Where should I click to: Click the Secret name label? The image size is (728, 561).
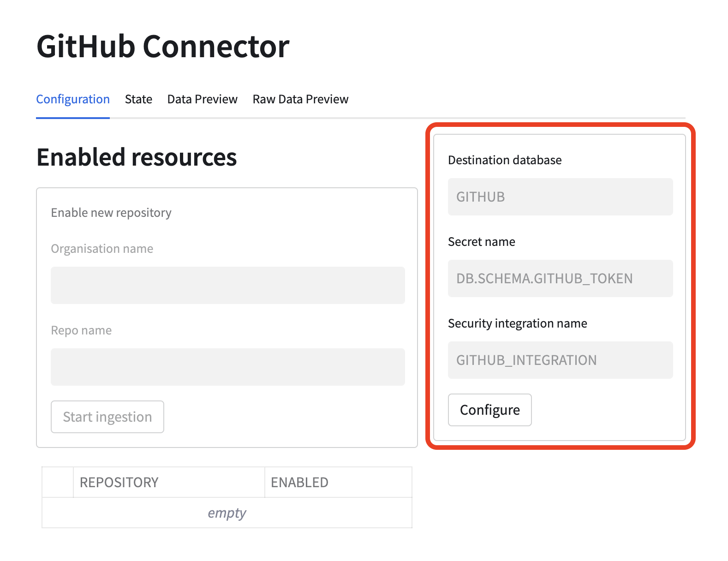[482, 242]
